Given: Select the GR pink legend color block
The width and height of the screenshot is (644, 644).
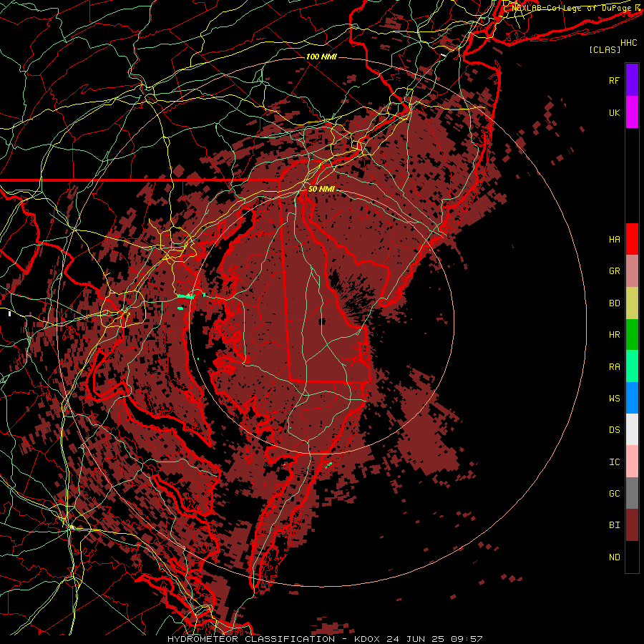Looking at the screenshot, I should point(632,271).
